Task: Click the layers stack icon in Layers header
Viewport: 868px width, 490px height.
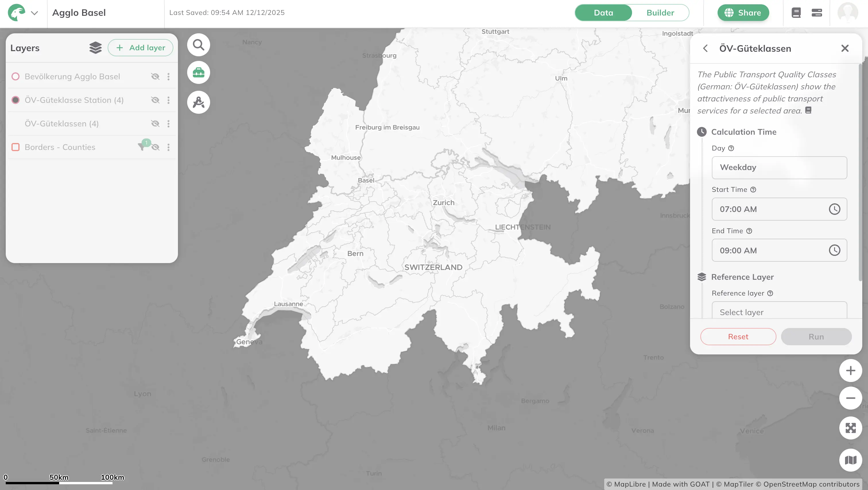Action: tap(95, 48)
